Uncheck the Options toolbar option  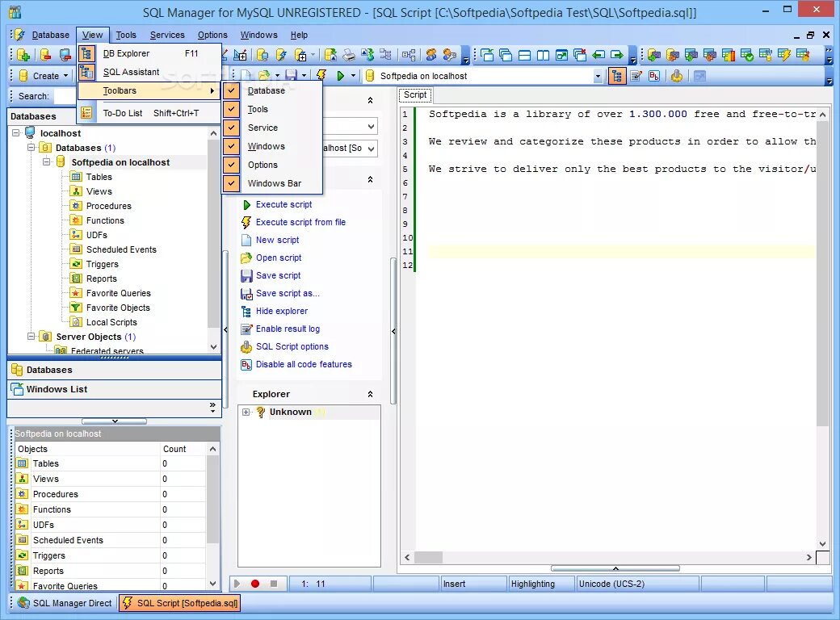coord(232,165)
